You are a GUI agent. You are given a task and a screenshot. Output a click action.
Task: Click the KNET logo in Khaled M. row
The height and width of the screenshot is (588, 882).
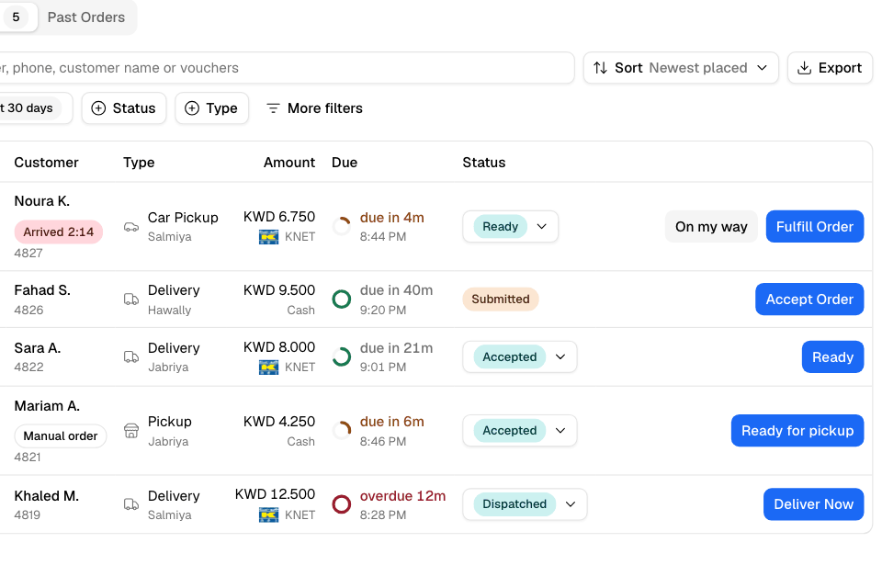pyautogui.click(x=269, y=514)
